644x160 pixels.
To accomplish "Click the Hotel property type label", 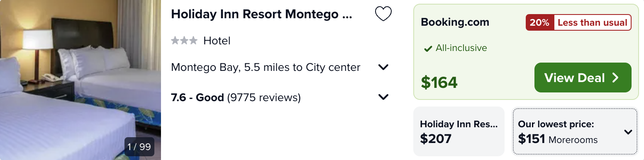I will pyautogui.click(x=217, y=41).
